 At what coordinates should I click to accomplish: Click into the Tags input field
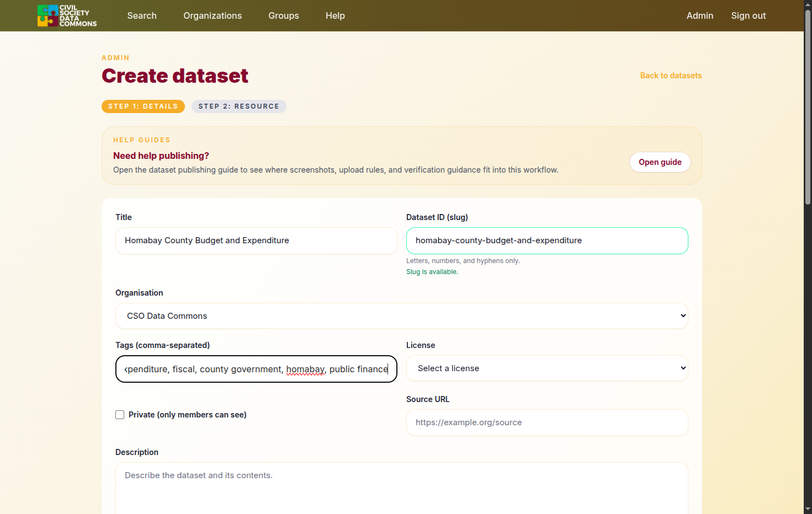256,369
